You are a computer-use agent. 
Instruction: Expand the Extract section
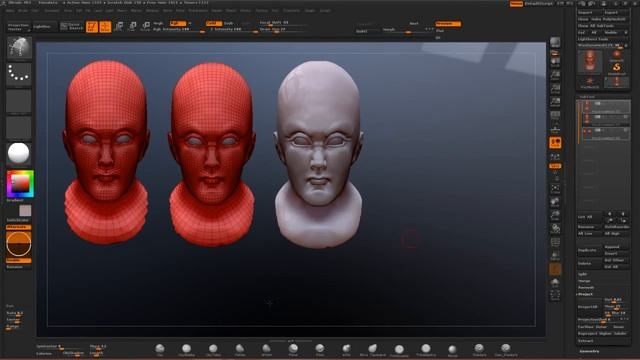coord(585,340)
